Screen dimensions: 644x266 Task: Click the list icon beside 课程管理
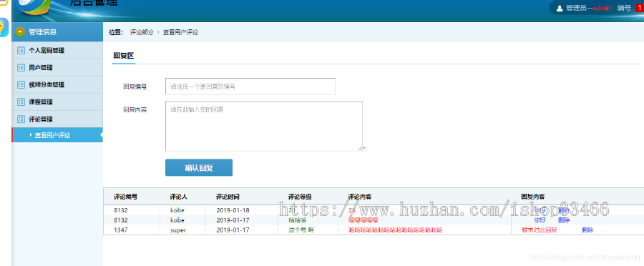click(x=21, y=102)
